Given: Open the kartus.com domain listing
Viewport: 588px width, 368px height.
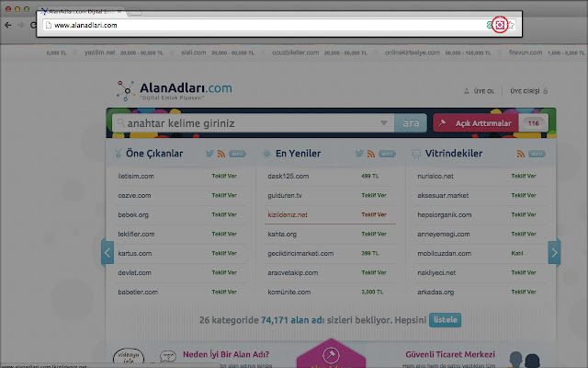Looking at the screenshot, I should tap(135, 254).
